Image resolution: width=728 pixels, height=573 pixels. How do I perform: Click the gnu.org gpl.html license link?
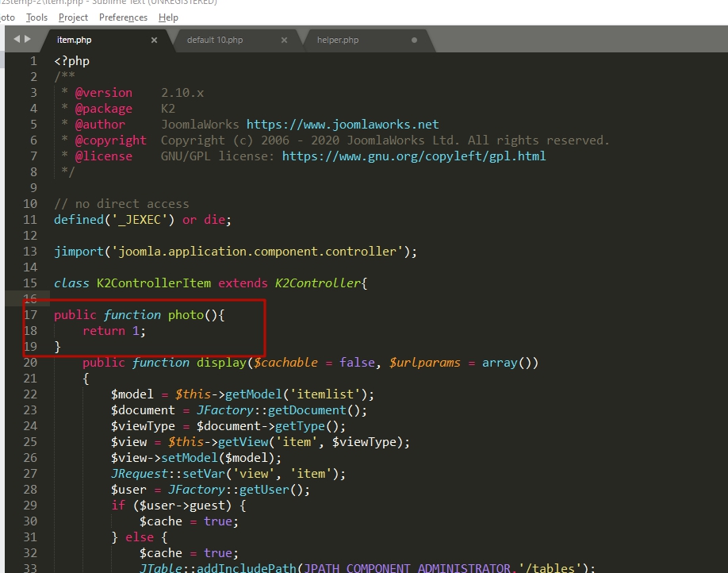414,156
